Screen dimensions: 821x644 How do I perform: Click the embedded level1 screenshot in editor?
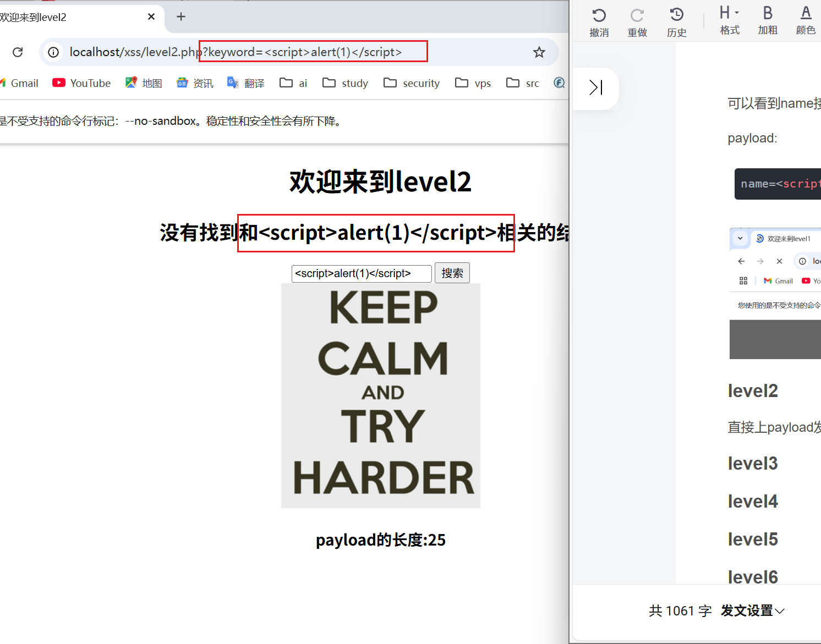tap(775, 293)
